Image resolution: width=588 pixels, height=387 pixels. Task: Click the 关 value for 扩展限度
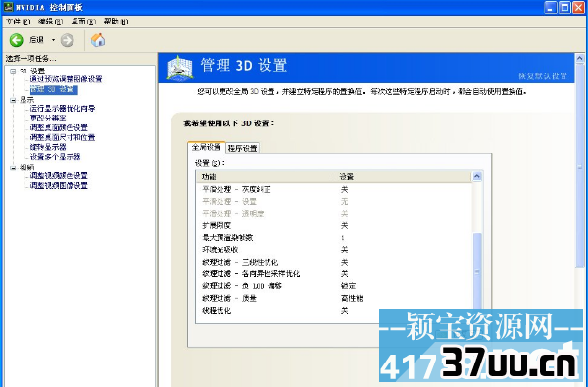point(344,225)
